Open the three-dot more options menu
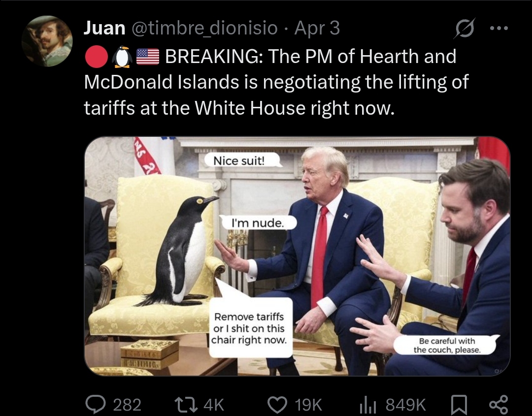 pos(499,28)
